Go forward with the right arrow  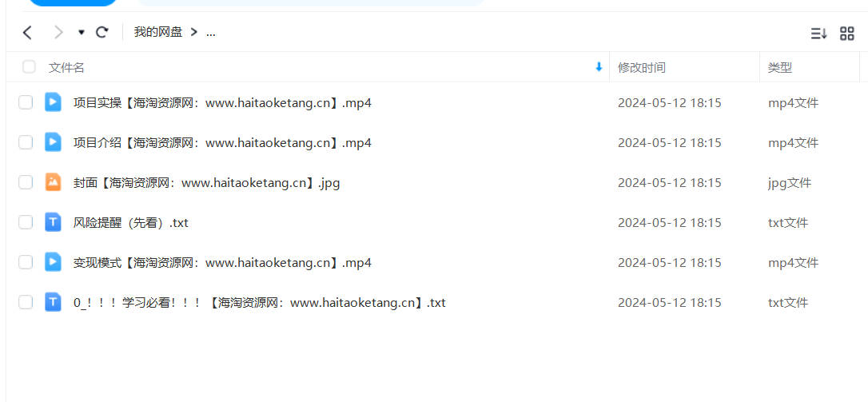(x=58, y=33)
